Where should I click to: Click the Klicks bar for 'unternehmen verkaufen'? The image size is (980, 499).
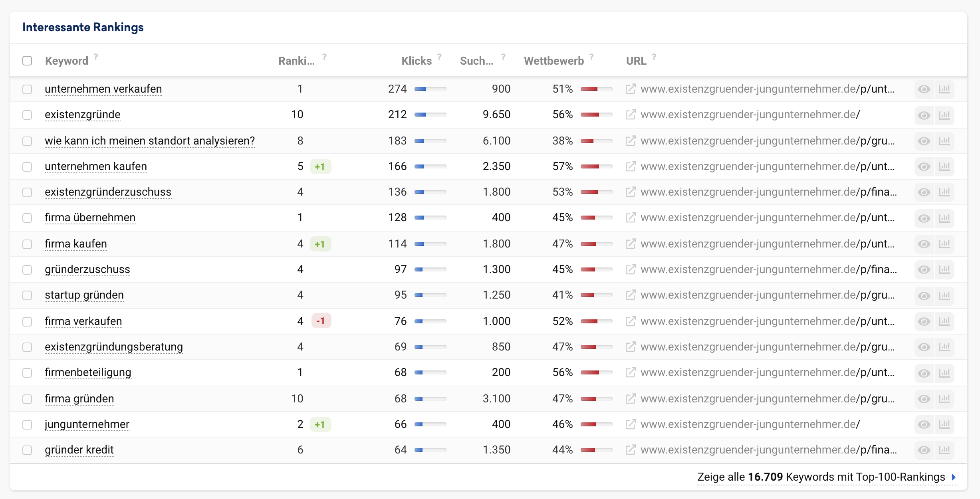pyautogui.click(x=430, y=89)
